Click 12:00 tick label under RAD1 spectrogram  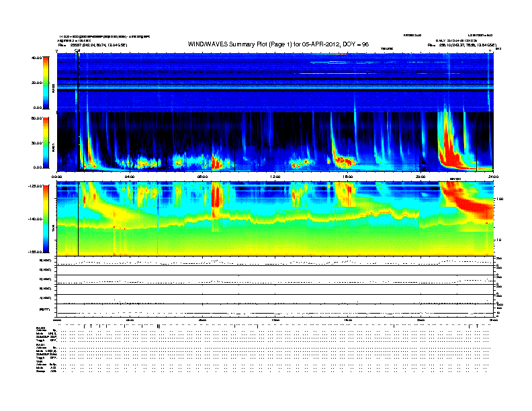click(275, 177)
